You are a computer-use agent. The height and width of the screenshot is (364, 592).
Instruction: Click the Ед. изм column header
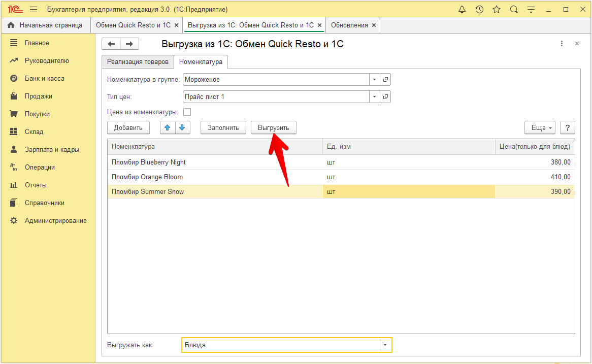click(409, 147)
